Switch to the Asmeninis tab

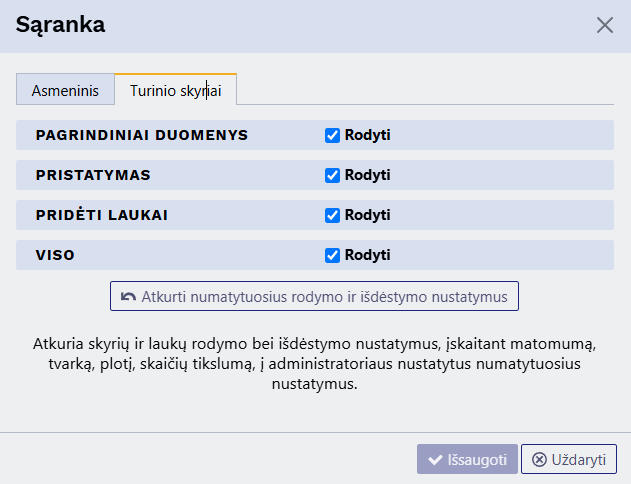(x=65, y=89)
